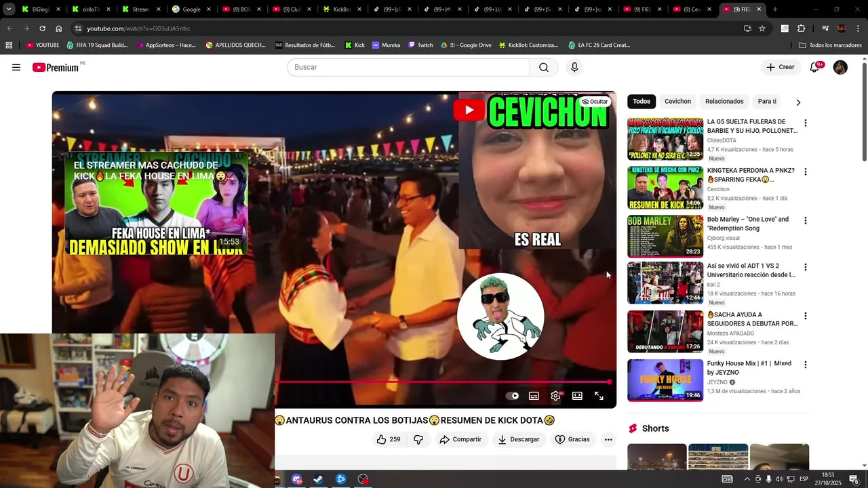The height and width of the screenshot is (488, 868).
Task: Switch player to theater mode
Action: click(x=577, y=396)
